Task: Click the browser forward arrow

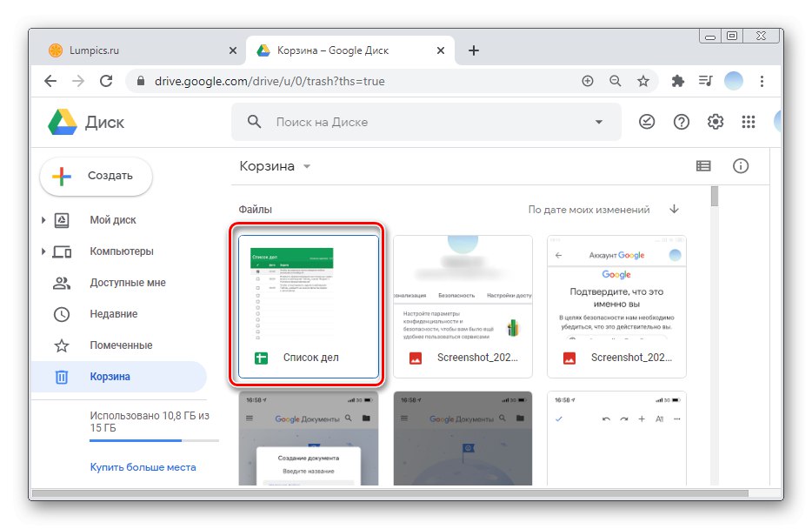Action: click(x=78, y=81)
